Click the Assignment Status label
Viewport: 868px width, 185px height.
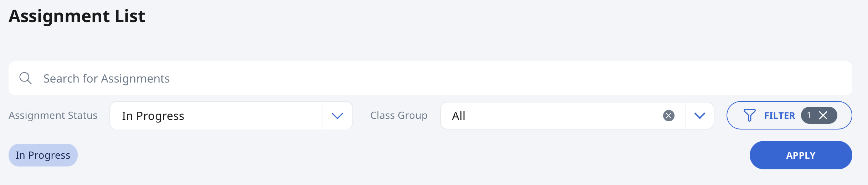[x=53, y=115]
